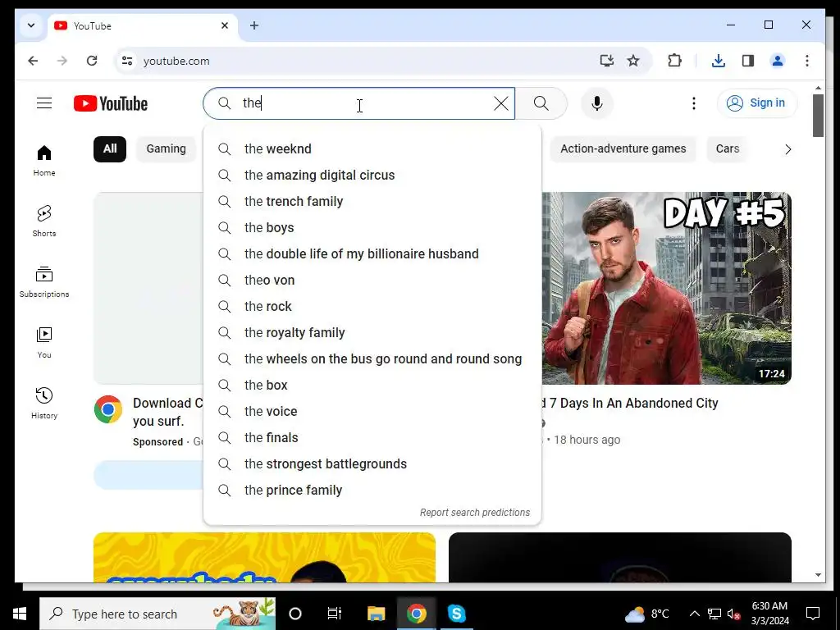Toggle Chrome side panel

click(748, 61)
